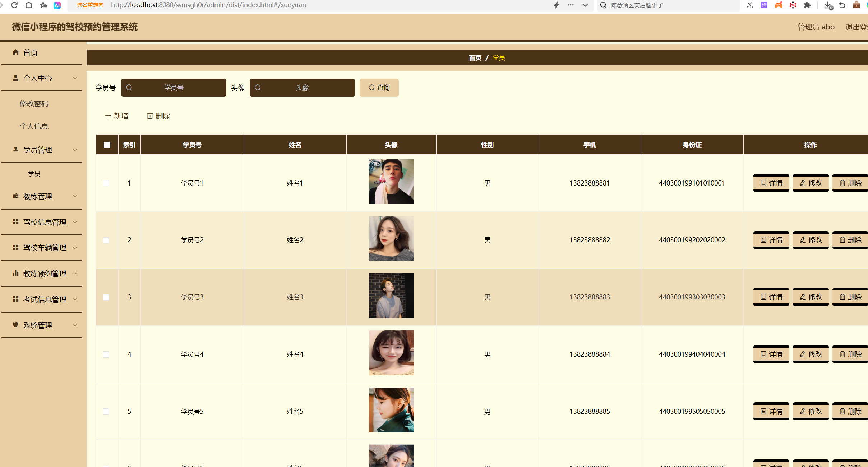Check the checkbox for row 学员号3

[106, 297]
